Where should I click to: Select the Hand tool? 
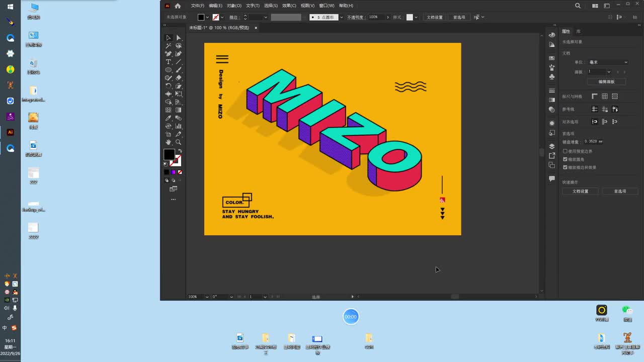point(169,142)
